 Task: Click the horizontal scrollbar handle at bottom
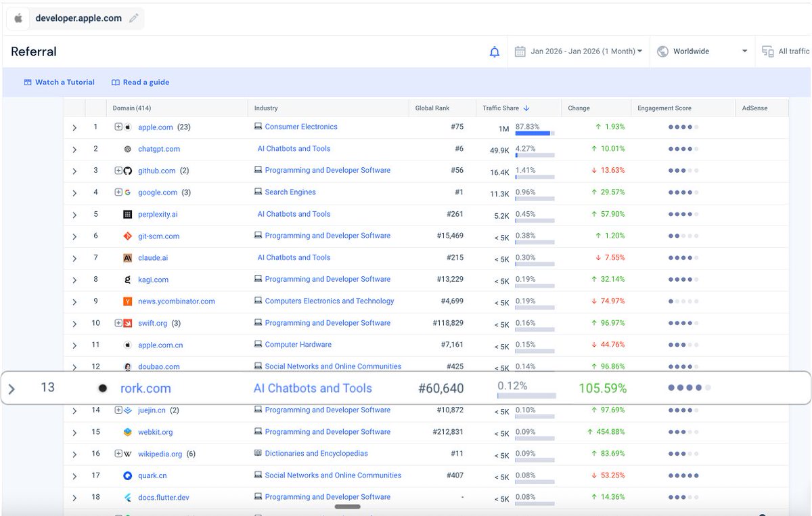coord(348,506)
